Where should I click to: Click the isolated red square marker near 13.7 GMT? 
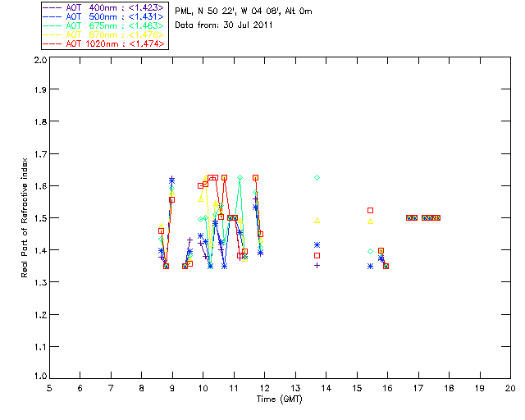tap(317, 256)
